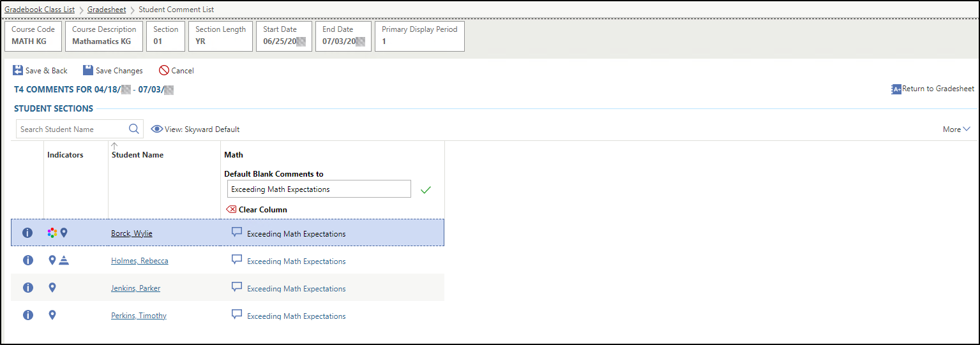The height and width of the screenshot is (345, 980).
Task: Click the Indicators column header
Action: pos(65,155)
